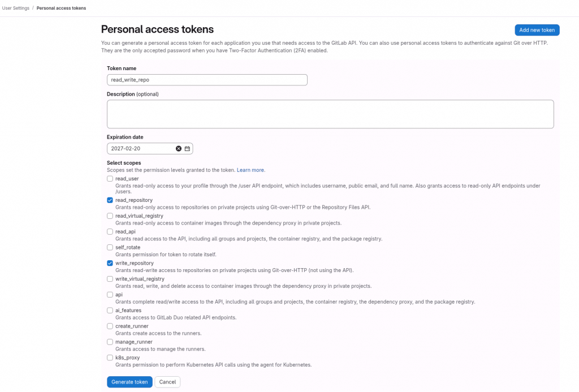This screenshot has height=392, width=579.
Task: Open the Learn more link
Action: pos(250,170)
